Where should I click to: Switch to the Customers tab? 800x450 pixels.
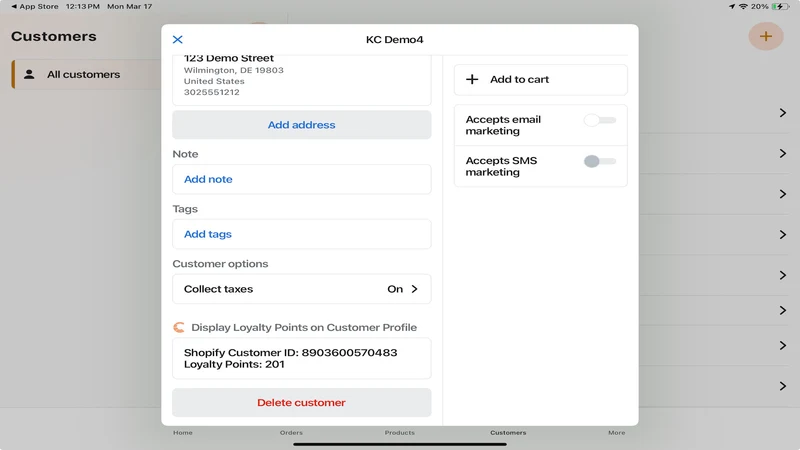pyautogui.click(x=508, y=433)
